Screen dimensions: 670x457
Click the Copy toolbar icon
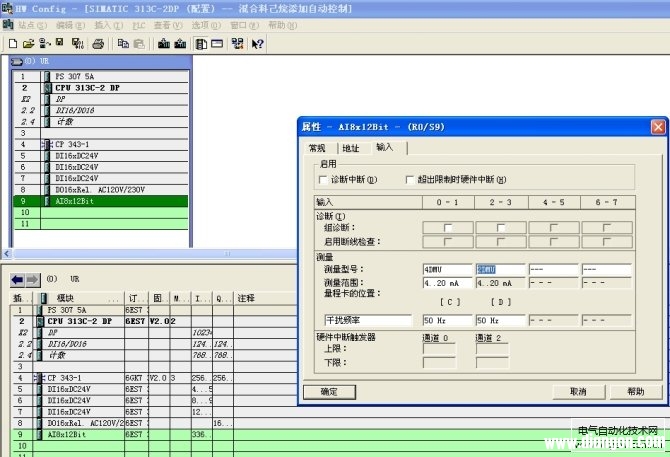click(x=123, y=44)
